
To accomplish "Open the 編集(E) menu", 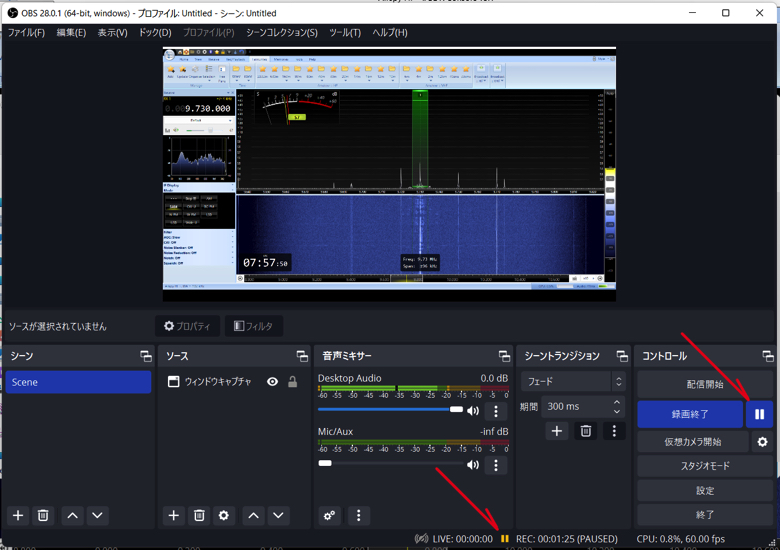I will (x=71, y=33).
